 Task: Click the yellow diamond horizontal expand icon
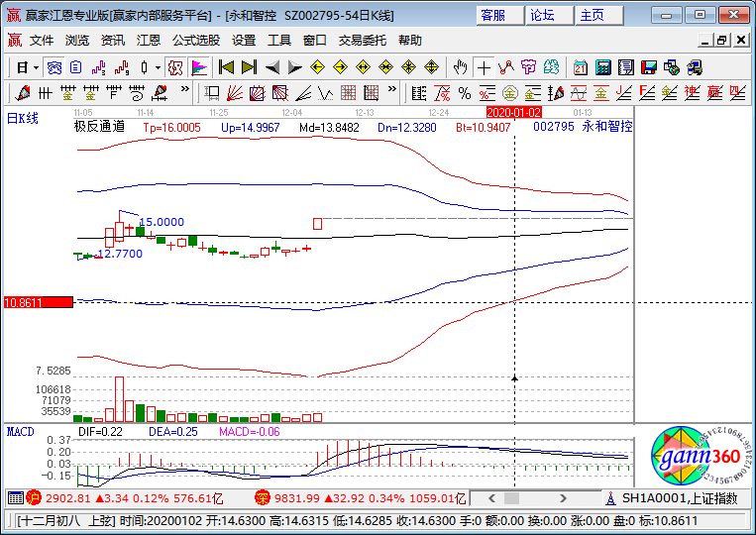pos(363,67)
